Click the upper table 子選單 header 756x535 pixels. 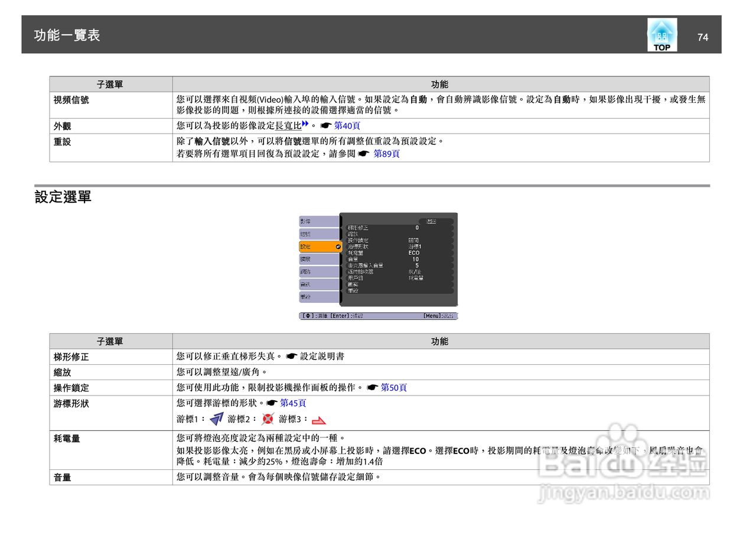(111, 84)
